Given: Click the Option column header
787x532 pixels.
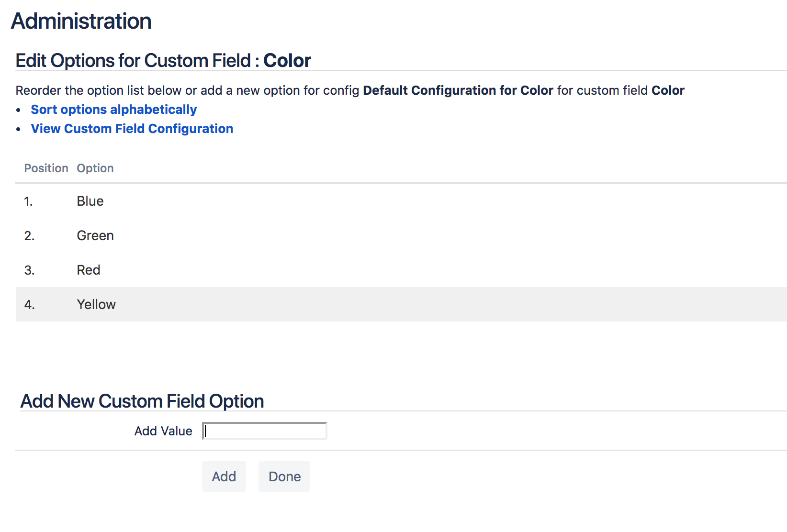Looking at the screenshot, I should [x=95, y=168].
